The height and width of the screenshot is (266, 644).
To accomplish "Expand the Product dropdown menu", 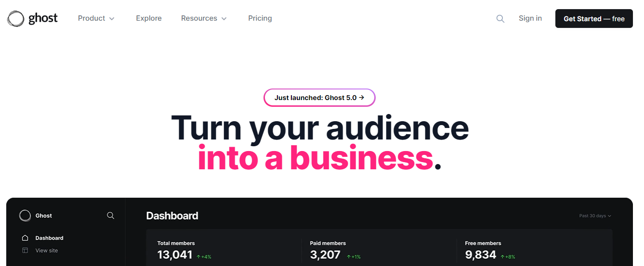I will 96,18.
